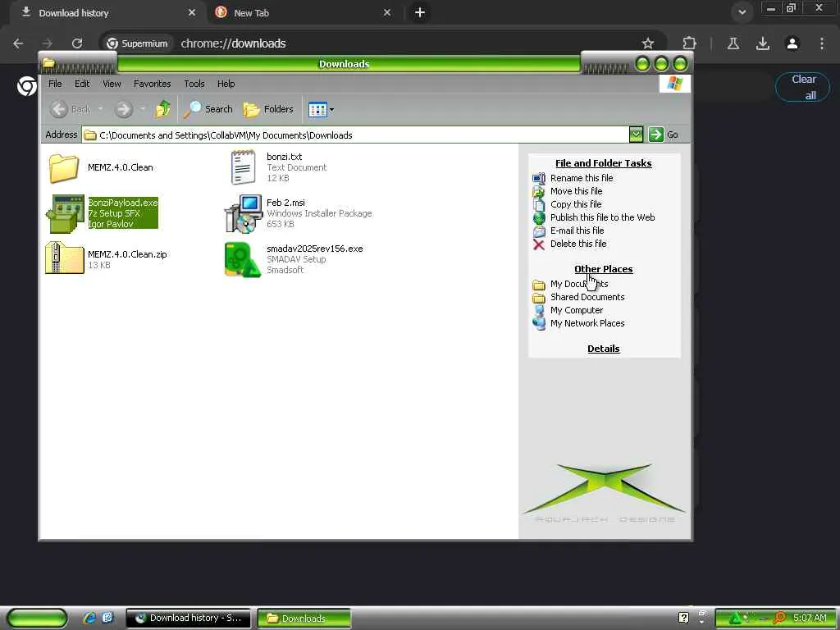The width and height of the screenshot is (840, 630).
Task: Launch Internet Explorer from quick launch
Action: click(x=89, y=618)
